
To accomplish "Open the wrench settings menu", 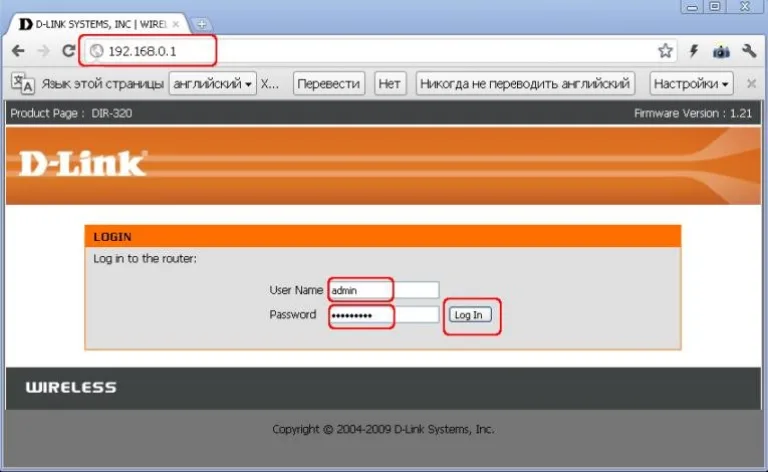I will 749,50.
